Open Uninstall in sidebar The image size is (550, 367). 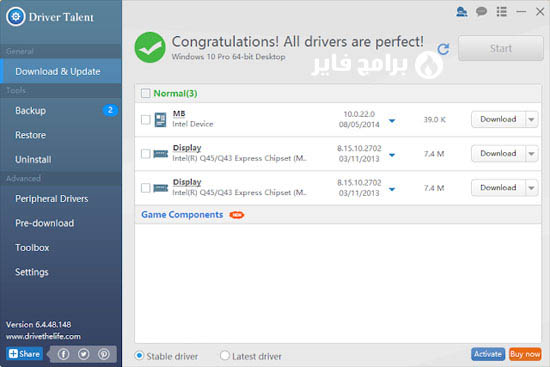pos(61,160)
